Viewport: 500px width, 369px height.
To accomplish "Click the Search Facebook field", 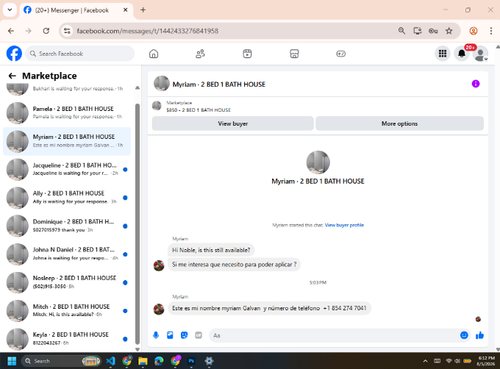I will point(80,54).
